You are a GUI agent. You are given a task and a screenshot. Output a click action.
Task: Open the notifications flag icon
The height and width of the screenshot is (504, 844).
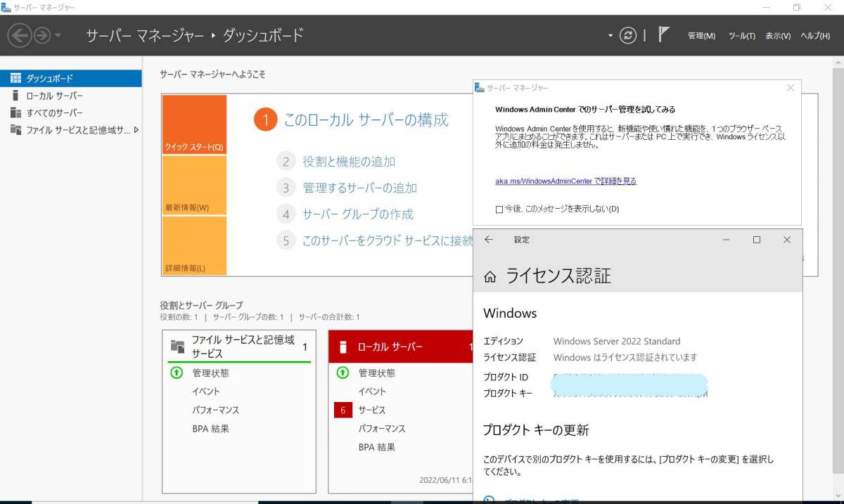tap(663, 34)
